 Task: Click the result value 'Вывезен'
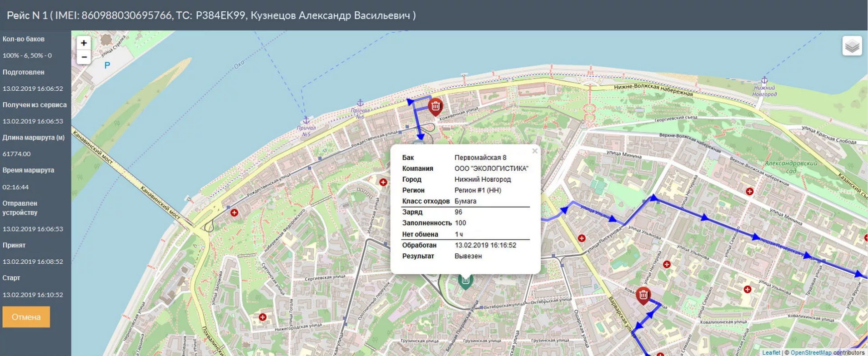tap(468, 256)
